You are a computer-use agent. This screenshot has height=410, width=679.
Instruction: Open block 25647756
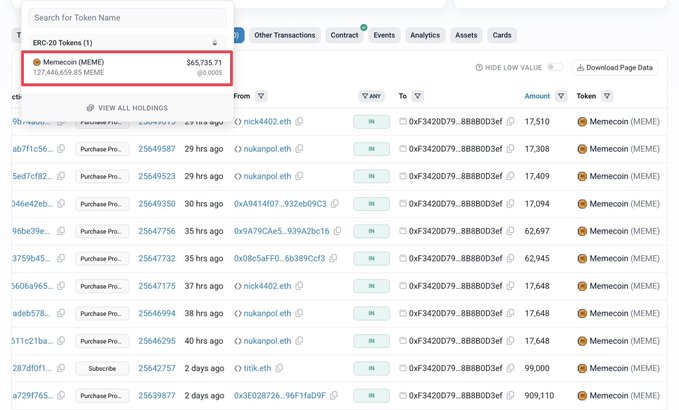point(157,231)
